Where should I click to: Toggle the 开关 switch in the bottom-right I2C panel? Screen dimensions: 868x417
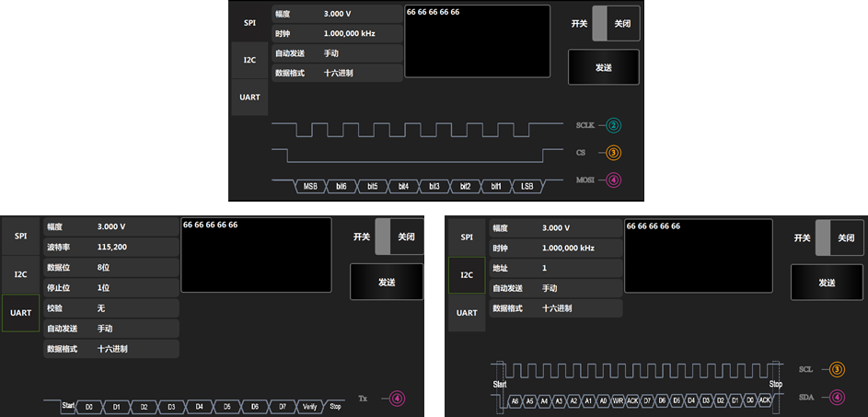click(x=839, y=237)
